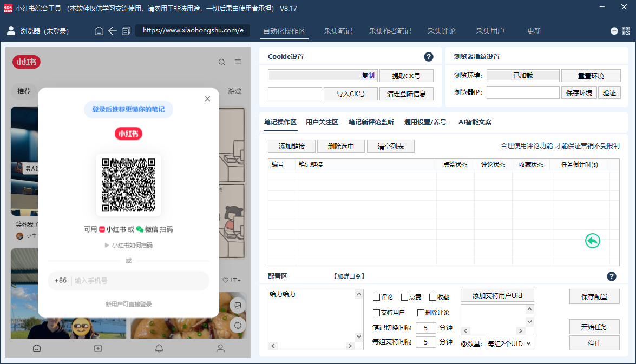Check the 点赞 option

pos(403,296)
